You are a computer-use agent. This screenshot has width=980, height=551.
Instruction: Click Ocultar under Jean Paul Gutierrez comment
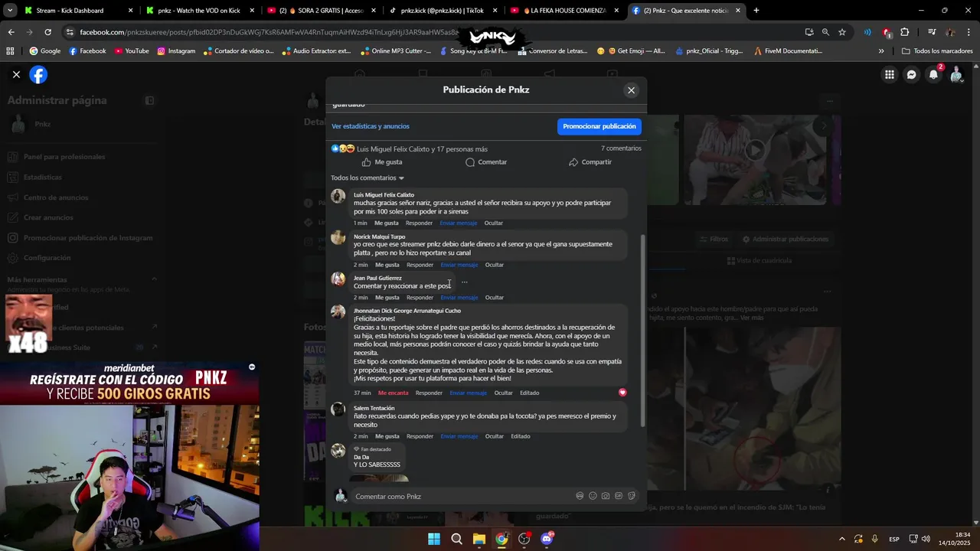point(495,298)
